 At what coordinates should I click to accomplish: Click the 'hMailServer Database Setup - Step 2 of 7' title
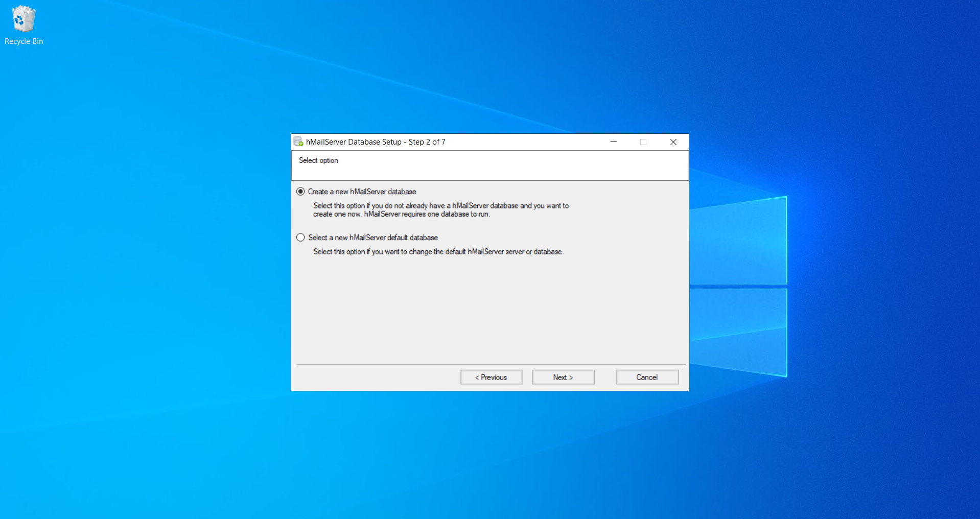tap(376, 142)
